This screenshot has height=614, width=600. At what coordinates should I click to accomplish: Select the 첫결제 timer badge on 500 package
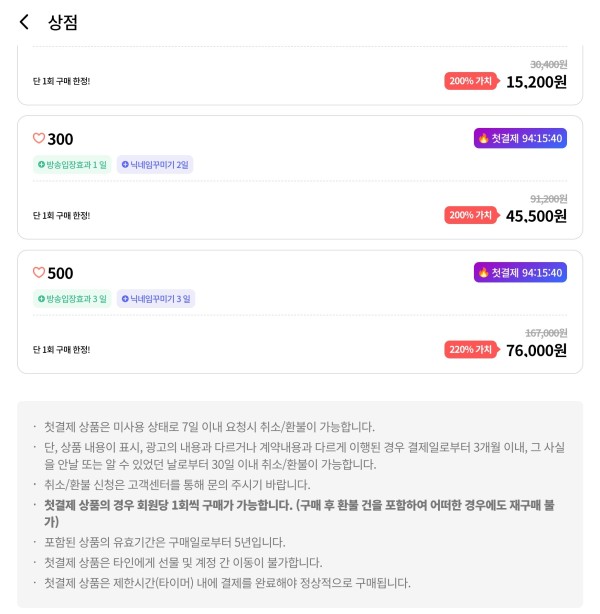(520, 272)
